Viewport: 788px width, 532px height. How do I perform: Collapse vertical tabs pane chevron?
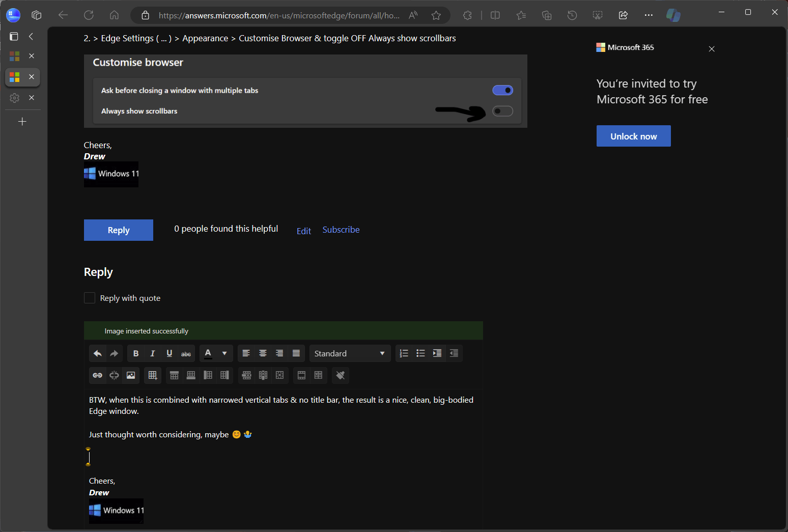[x=31, y=36]
